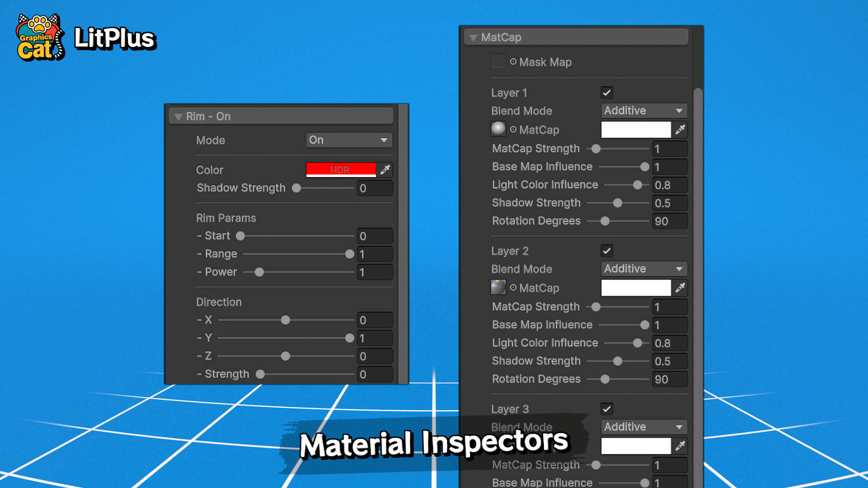Viewport: 868px width, 488px height.
Task: Toggle the Layer 3 checkbox off
Action: tap(606, 408)
